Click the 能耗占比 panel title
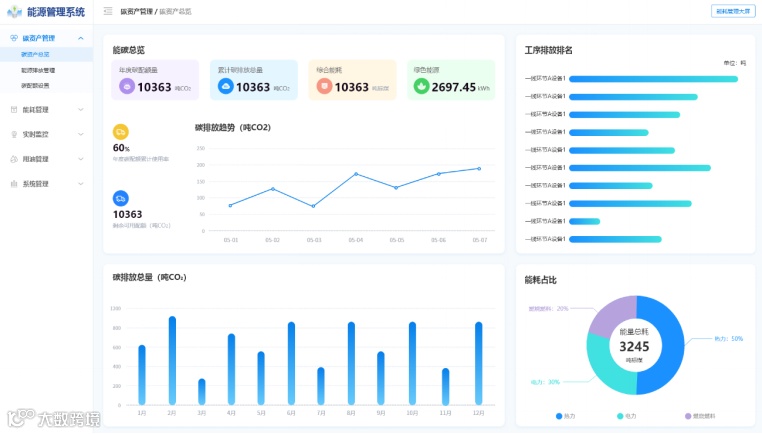762x434 pixels. coord(540,280)
